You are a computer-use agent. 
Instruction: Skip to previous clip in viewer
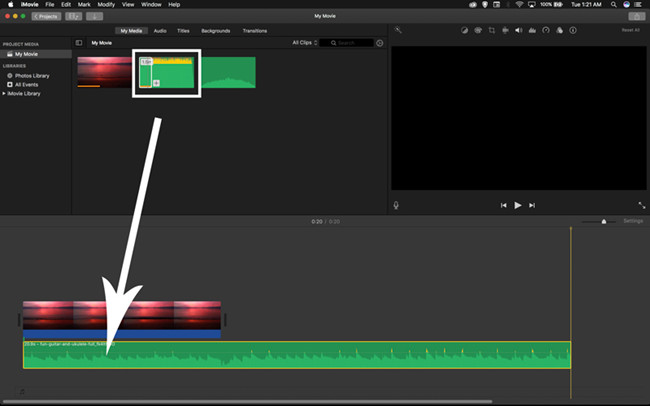pos(503,205)
